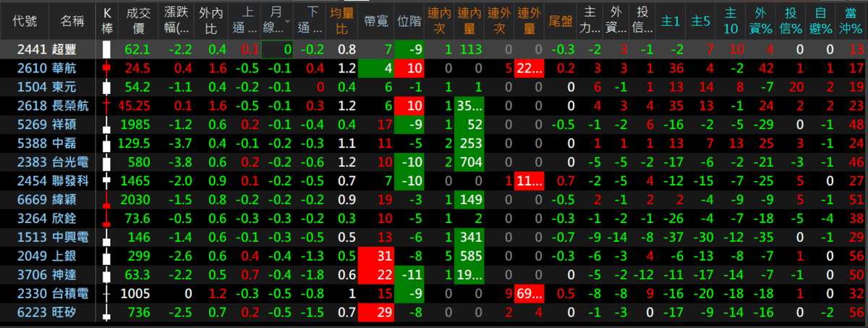Click the price 129.5 in 中磊 row
The image size is (868, 328).
pyautogui.click(x=135, y=143)
